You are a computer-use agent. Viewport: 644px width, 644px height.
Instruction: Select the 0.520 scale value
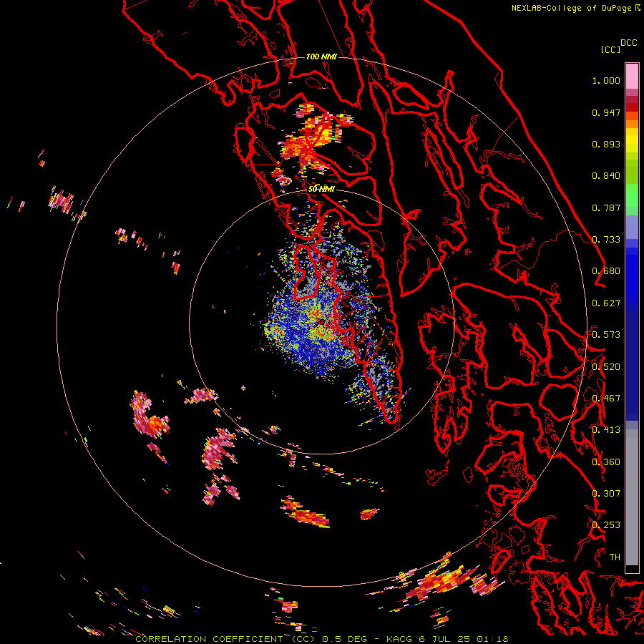coord(606,367)
